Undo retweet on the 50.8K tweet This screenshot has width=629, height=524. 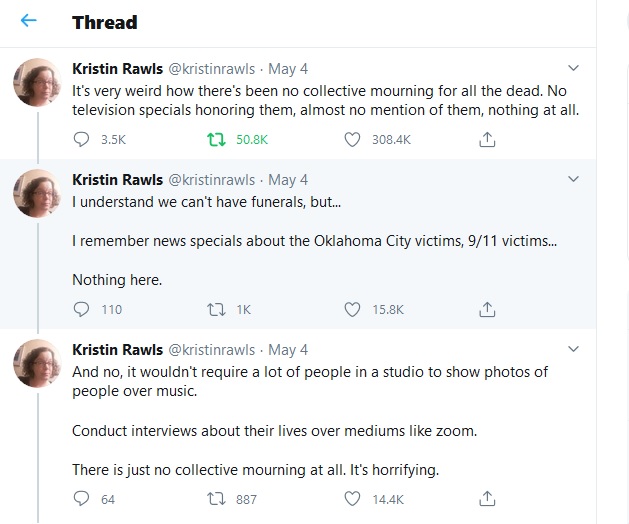tap(212, 140)
